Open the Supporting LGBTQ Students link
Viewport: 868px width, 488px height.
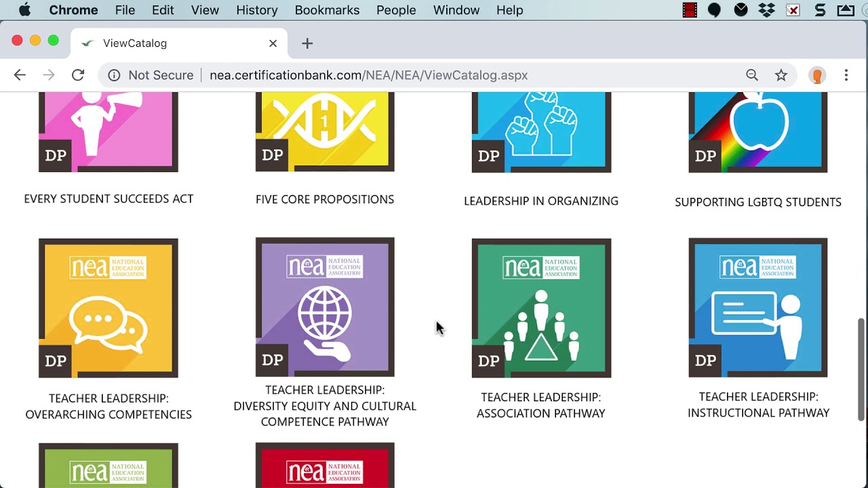(757, 202)
